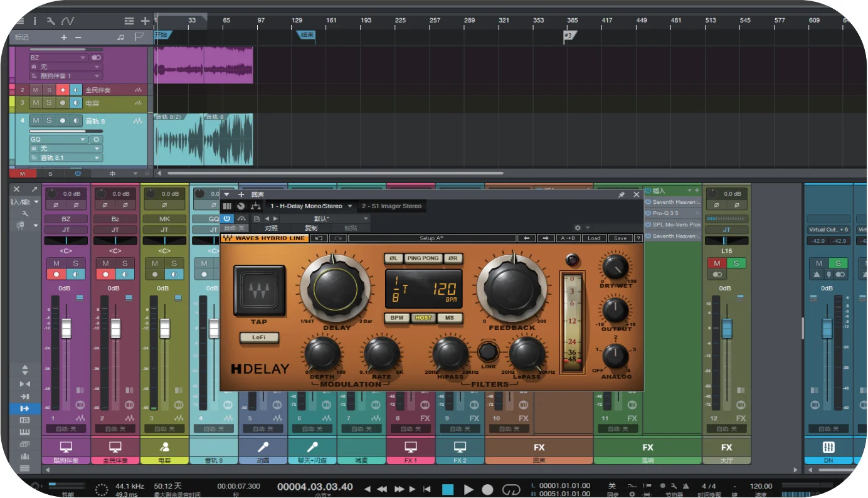The image size is (868, 498).
Task: Open the automation curve tool in track toolbar
Action: [x=68, y=21]
